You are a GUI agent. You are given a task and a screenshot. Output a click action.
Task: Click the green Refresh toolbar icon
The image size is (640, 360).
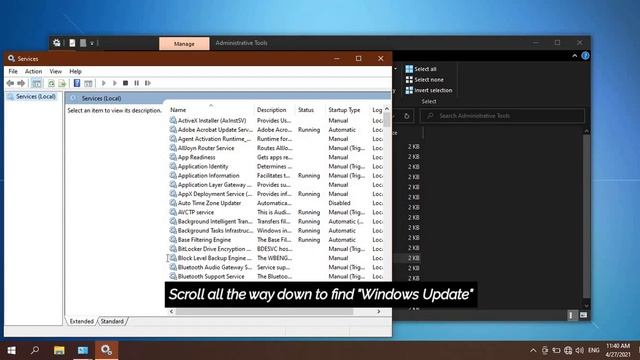51,83
